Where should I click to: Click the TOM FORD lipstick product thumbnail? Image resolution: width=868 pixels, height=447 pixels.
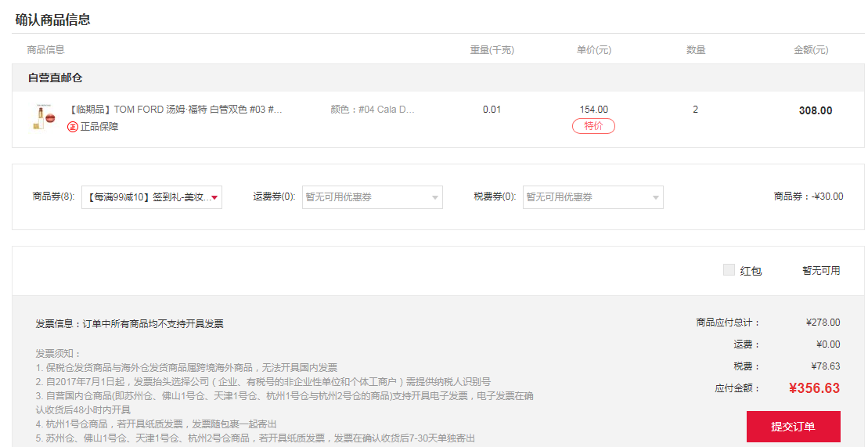point(45,117)
